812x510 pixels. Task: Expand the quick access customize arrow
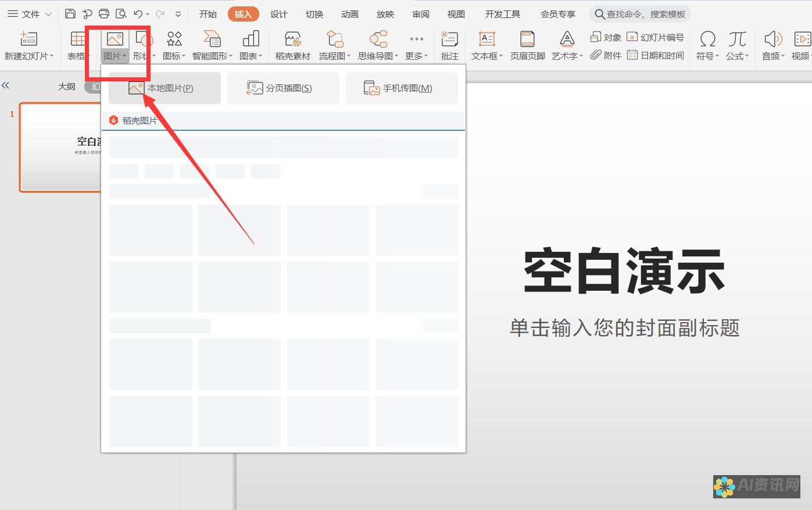(x=178, y=14)
